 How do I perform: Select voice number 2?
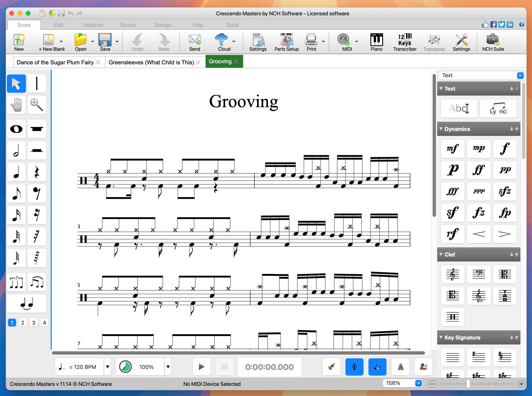pos(23,323)
